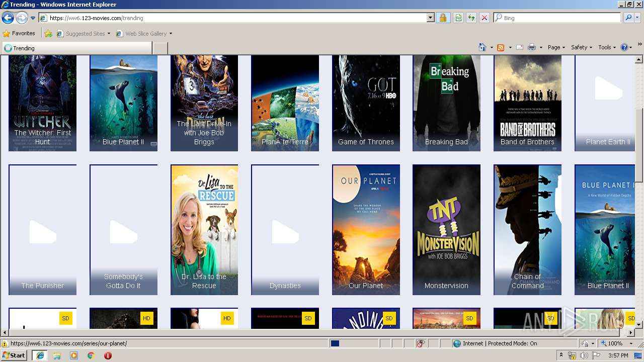Click the address bar URL field
The image size is (644, 362).
coord(232,18)
